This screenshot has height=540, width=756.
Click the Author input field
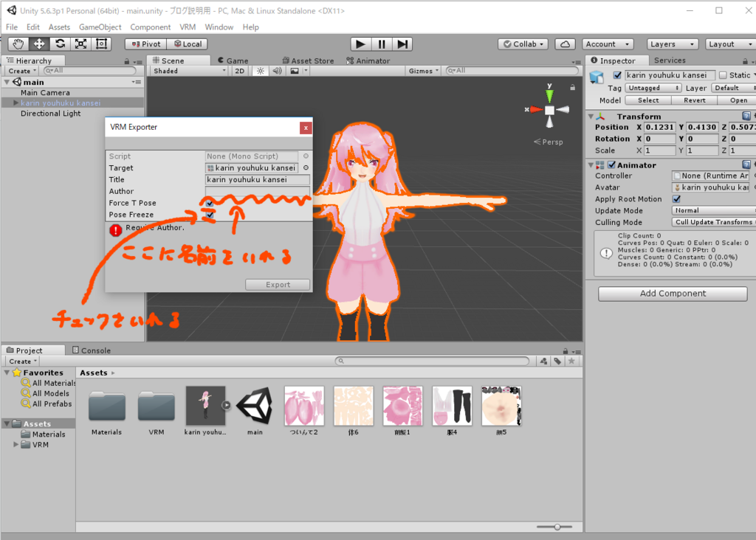[258, 191]
